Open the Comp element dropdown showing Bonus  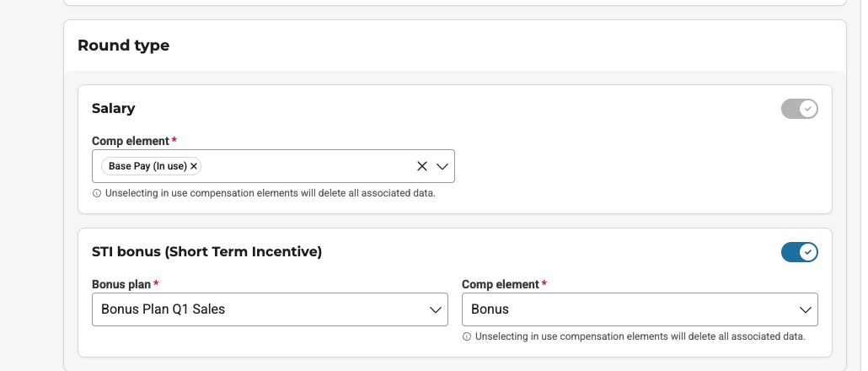pos(639,309)
